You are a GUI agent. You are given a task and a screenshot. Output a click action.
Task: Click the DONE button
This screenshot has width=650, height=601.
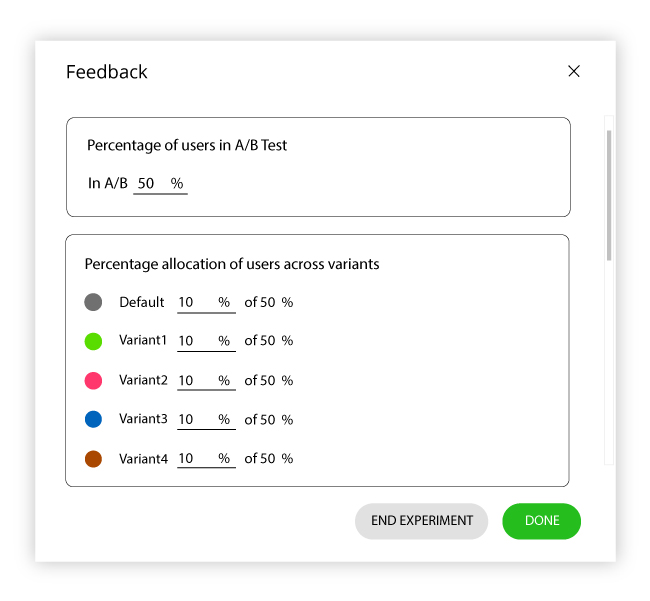coord(541,521)
